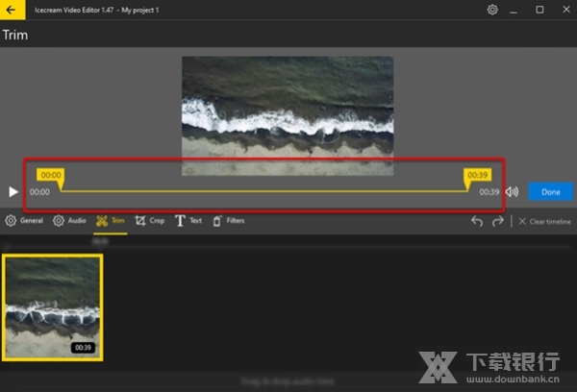Toggle the volume speaker icon

(512, 191)
